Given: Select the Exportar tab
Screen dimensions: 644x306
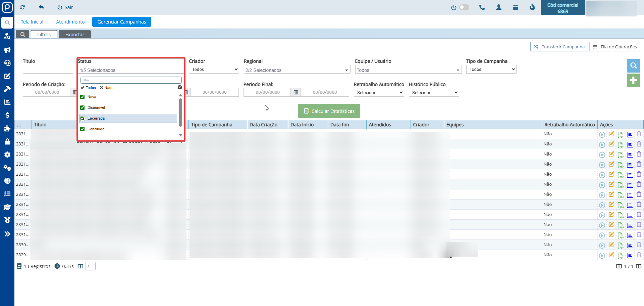Looking at the screenshot, I should (74, 35).
